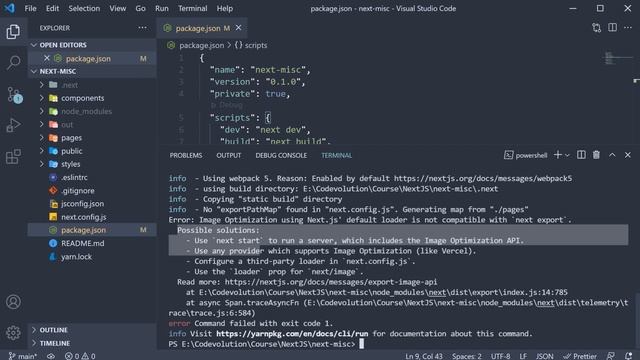The height and width of the screenshot is (360, 640).
Task: Open the Edit menu
Action: [x=52, y=8]
